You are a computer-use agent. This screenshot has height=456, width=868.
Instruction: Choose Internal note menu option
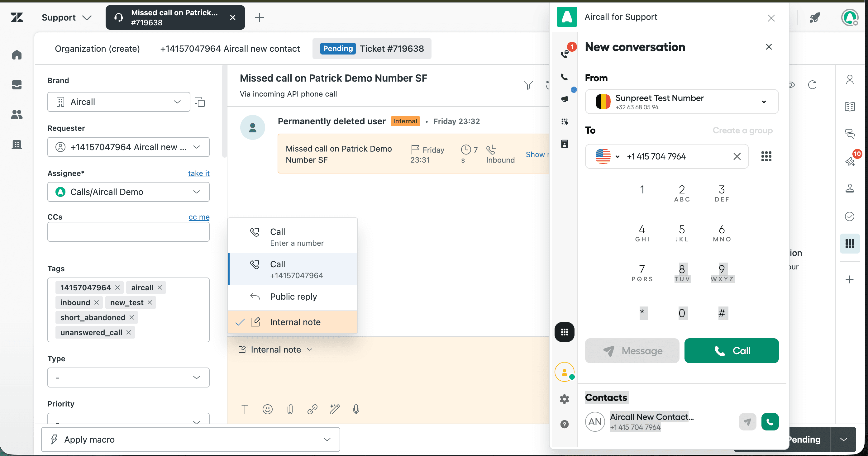coord(293,322)
